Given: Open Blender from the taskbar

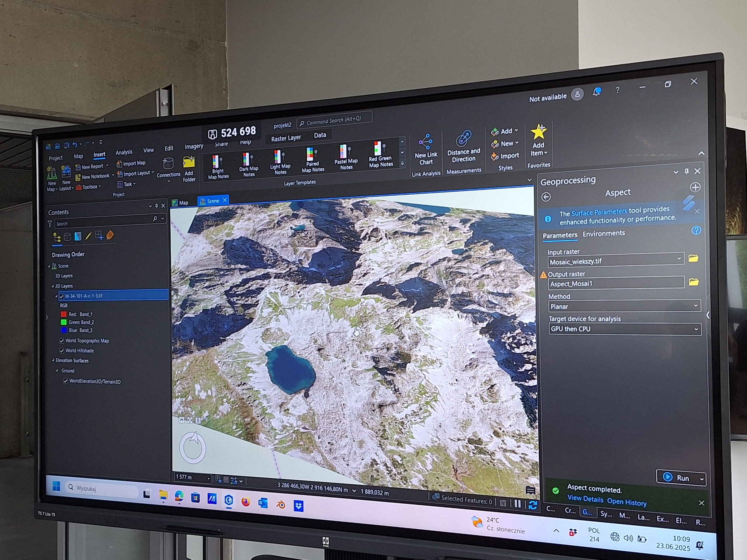Looking at the screenshot, I should click(x=281, y=505).
